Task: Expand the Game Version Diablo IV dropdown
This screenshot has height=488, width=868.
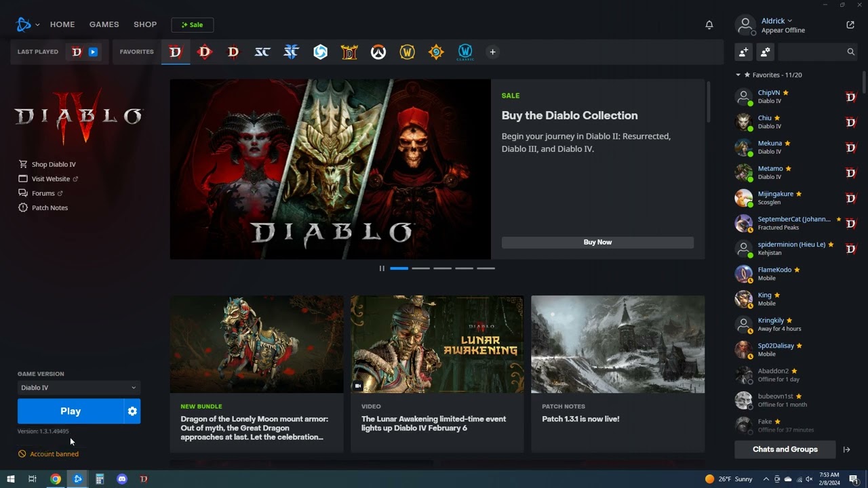Action: (x=79, y=388)
